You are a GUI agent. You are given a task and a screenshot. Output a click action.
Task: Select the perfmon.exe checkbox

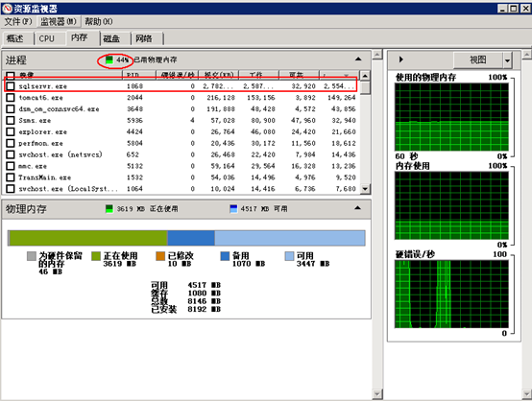(x=11, y=143)
